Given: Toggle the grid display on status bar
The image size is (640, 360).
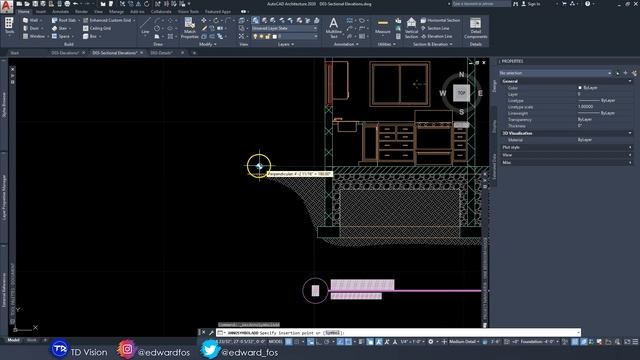Looking at the screenshot, I should [x=289, y=342].
